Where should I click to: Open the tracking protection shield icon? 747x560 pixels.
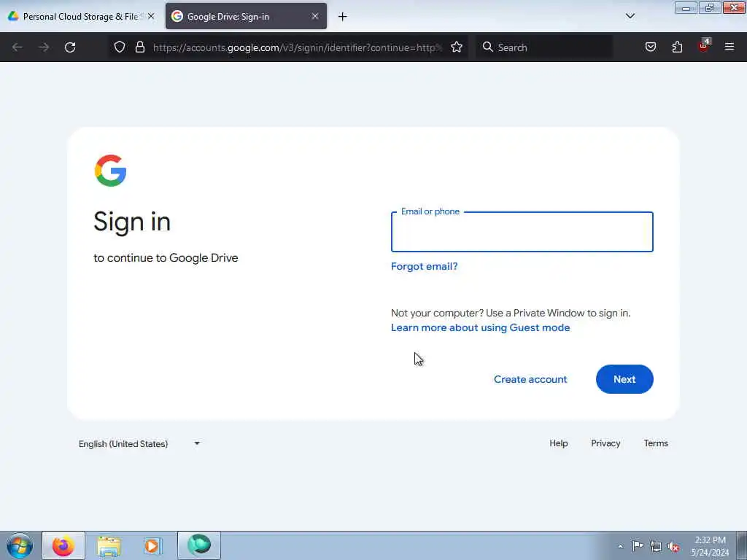[x=120, y=47]
